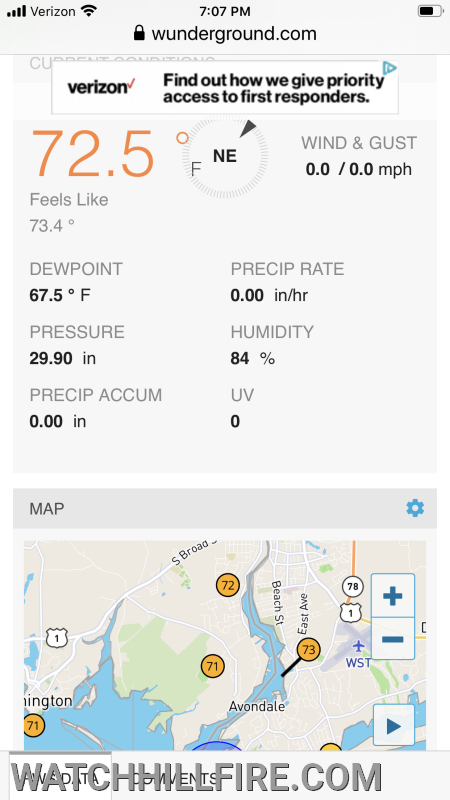
Task: Open the ad choices icon on the banner
Action: [x=390, y=68]
